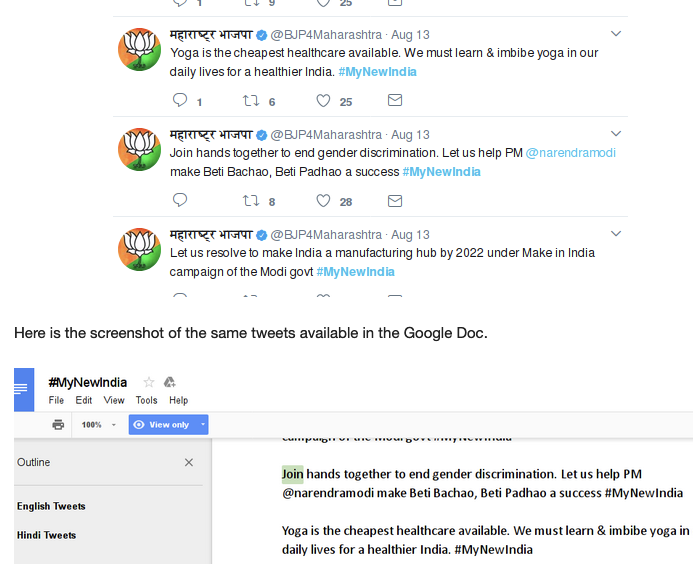Screen dimensions: 693x564
Task: Click the Drive folder icon beside title
Action: [x=170, y=382]
